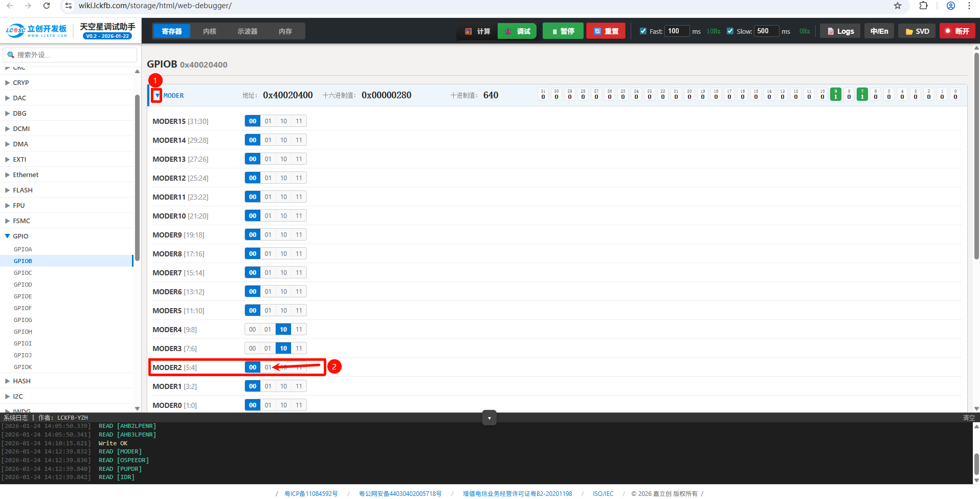Toggle bit 9 in the MODER bit row
980x499 pixels.
[x=835, y=95]
